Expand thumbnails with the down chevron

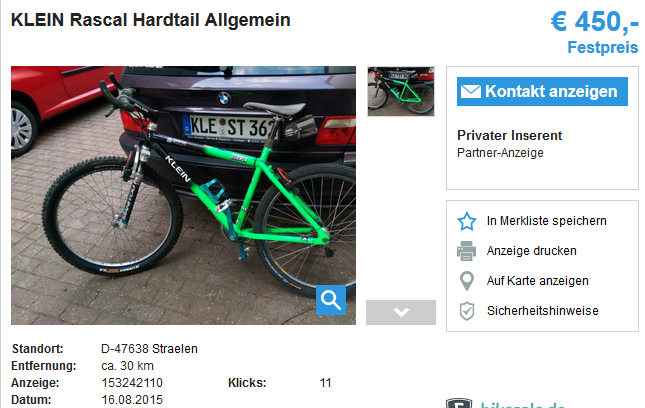[401, 312]
